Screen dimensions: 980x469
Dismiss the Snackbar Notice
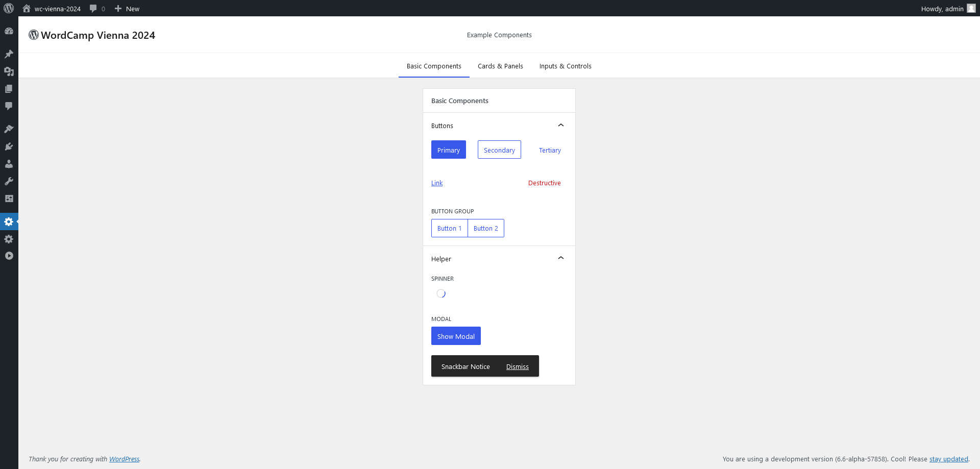pyautogui.click(x=517, y=366)
